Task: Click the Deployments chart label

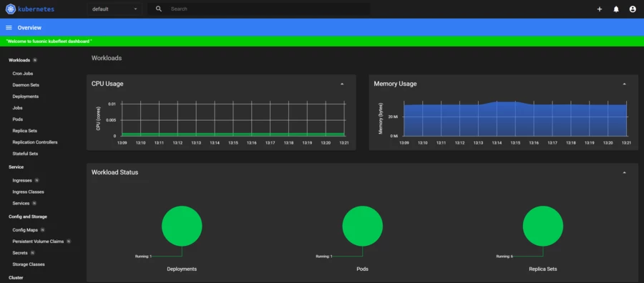Action: click(182, 269)
